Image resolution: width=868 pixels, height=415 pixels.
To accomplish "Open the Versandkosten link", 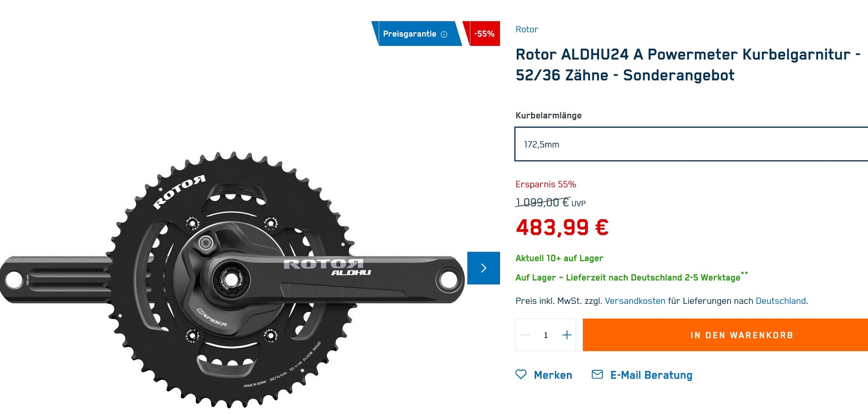I will pyautogui.click(x=635, y=301).
